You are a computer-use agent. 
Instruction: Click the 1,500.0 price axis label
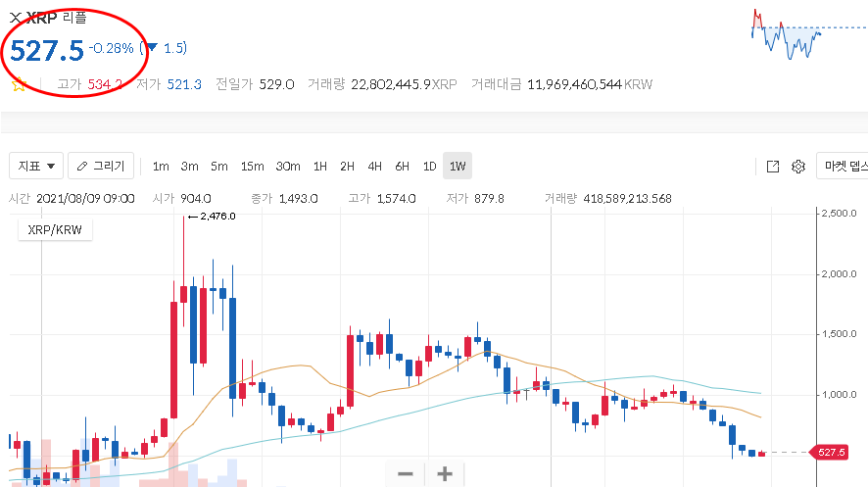839,334
